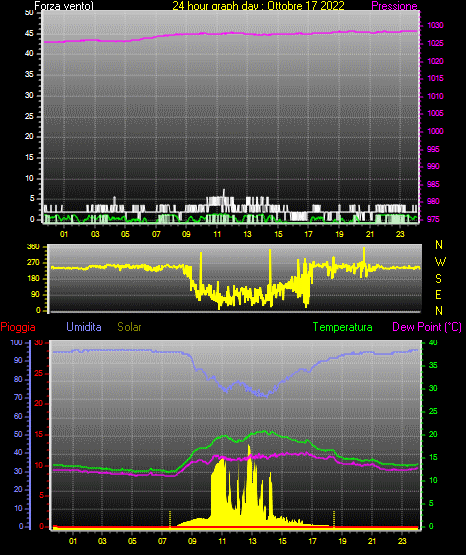The height and width of the screenshot is (555, 466).
Task: Click hour 13 on bottom graph axis
Action: 252,541
